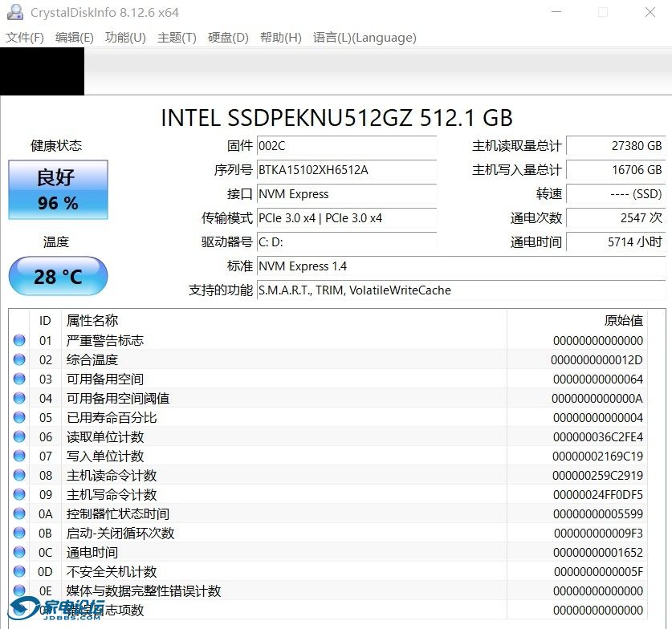Click the 固件 firmware value field

347,146
